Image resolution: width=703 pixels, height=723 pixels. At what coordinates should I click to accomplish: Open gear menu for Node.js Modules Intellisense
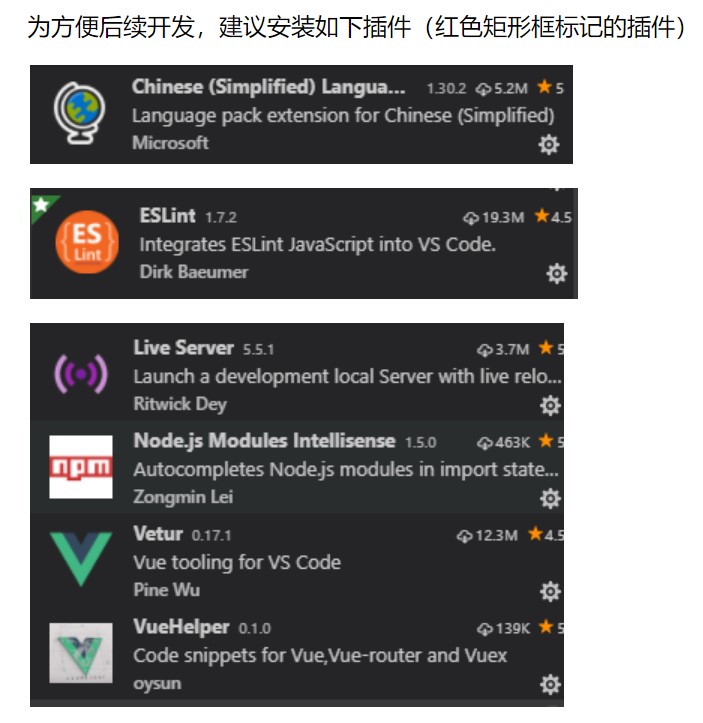(550, 498)
